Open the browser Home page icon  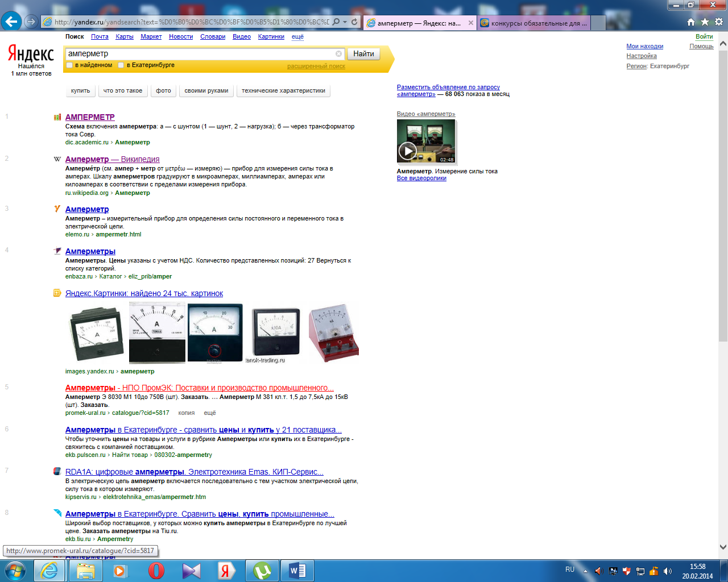(x=691, y=22)
